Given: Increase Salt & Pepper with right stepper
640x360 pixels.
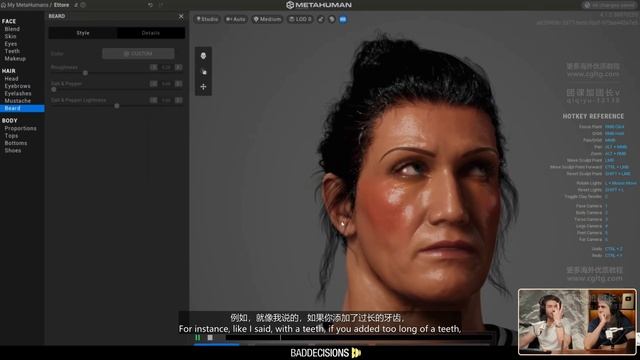Looking at the screenshot, I should (x=179, y=84).
